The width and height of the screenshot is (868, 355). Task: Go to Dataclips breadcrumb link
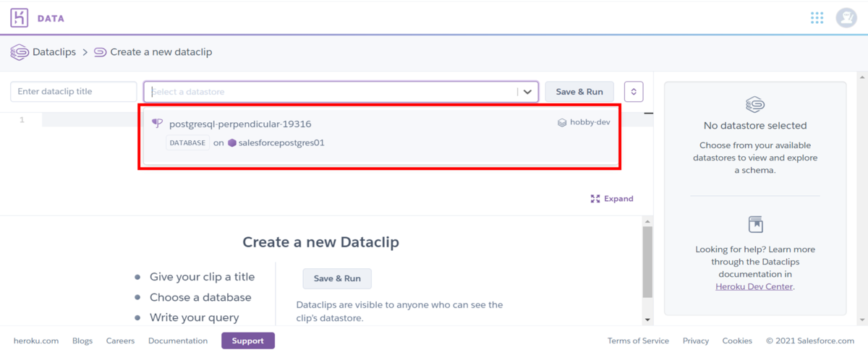[x=54, y=52]
